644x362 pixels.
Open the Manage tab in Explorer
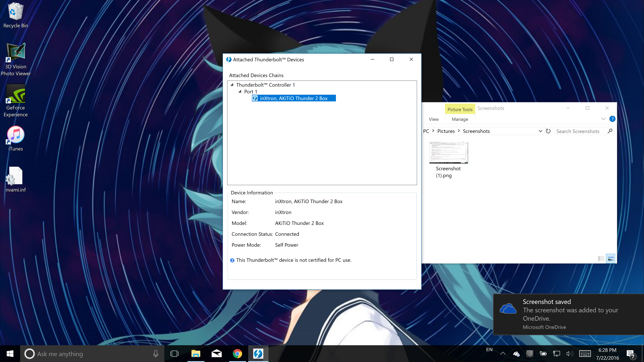460,119
